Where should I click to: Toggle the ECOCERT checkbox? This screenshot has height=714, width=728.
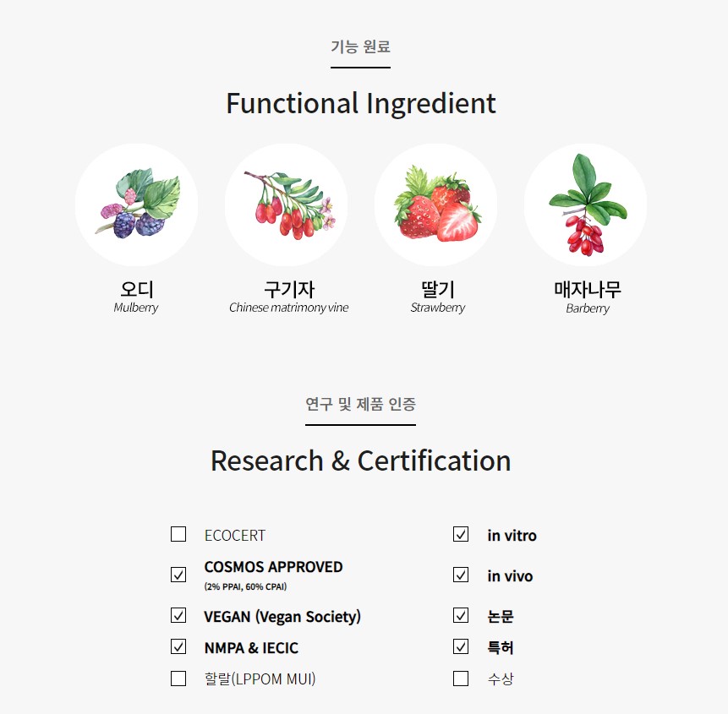click(178, 534)
